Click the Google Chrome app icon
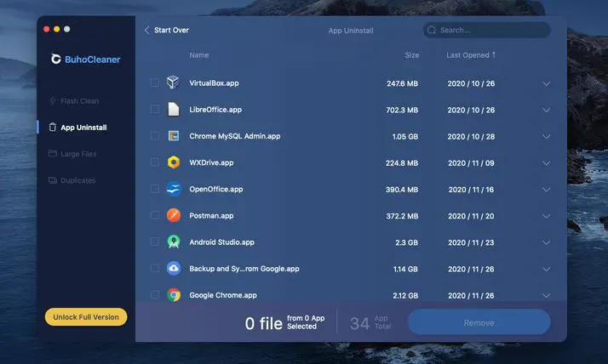This screenshot has height=364, width=608. click(174, 294)
